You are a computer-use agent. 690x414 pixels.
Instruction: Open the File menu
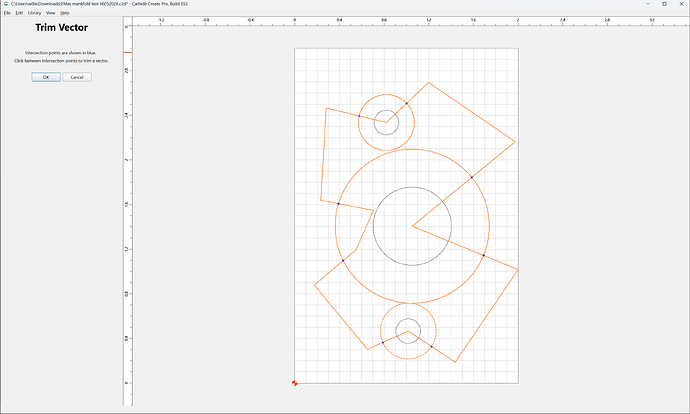(7, 13)
